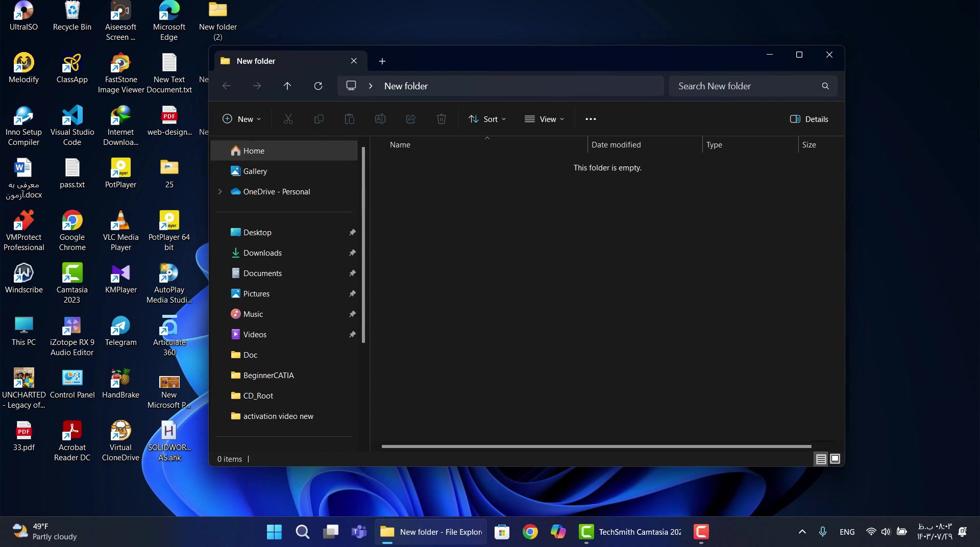The height and width of the screenshot is (547, 980).
Task: Open the See more three-dots menu
Action: [591, 119]
